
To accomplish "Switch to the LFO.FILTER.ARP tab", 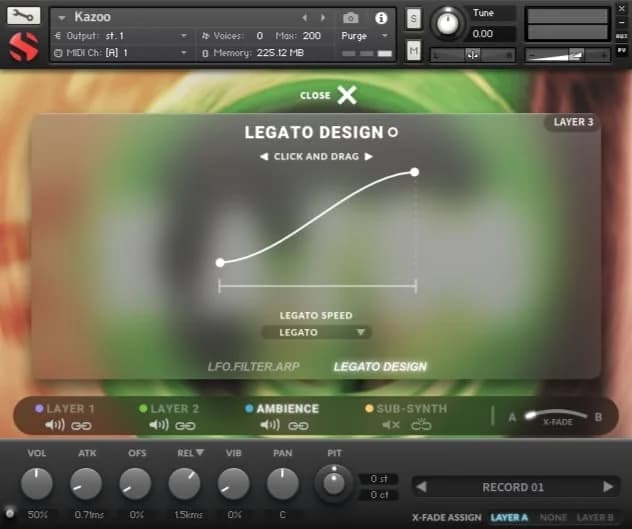I will pos(253,366).
